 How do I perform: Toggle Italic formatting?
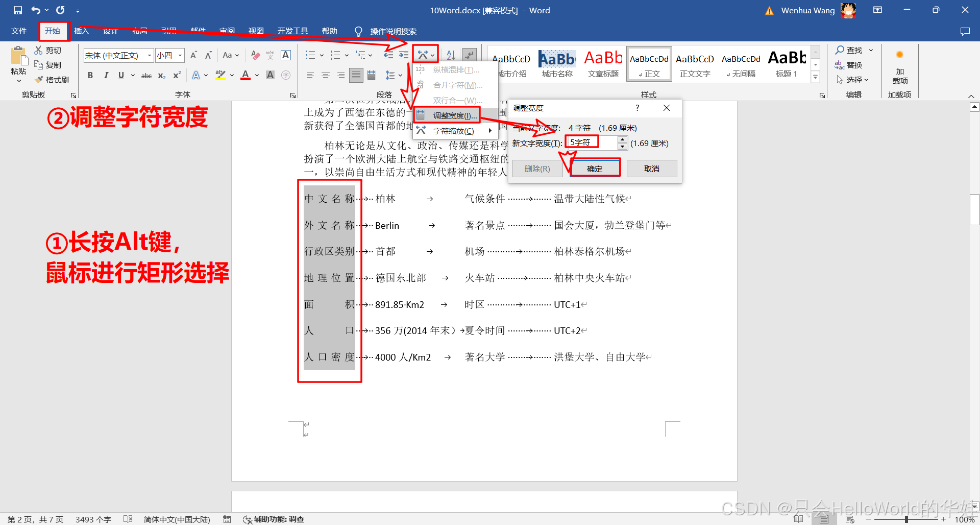click(x=106, y=75)
